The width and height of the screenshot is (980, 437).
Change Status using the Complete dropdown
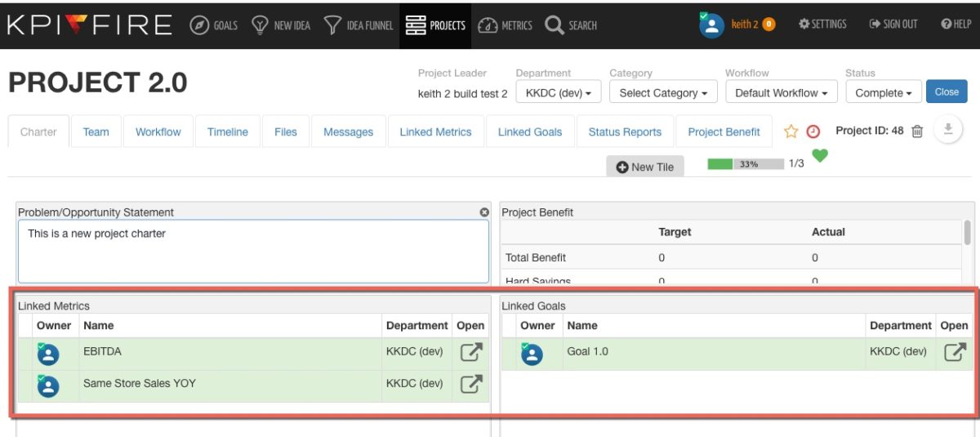tap(884, 92)
